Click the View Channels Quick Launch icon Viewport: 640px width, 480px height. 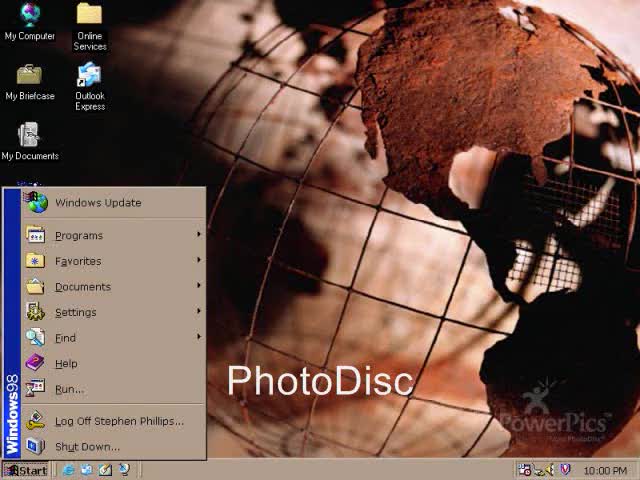[124, 470]
